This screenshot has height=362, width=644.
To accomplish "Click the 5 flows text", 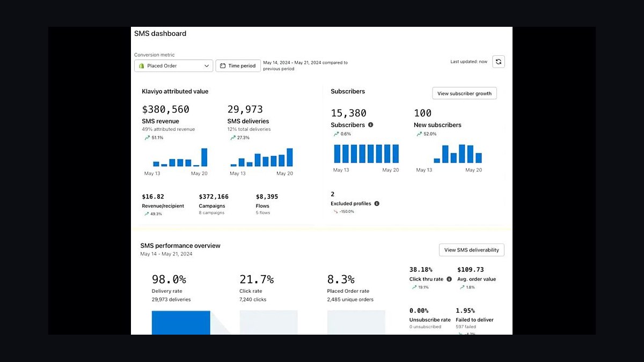I will tap(263, 213).
